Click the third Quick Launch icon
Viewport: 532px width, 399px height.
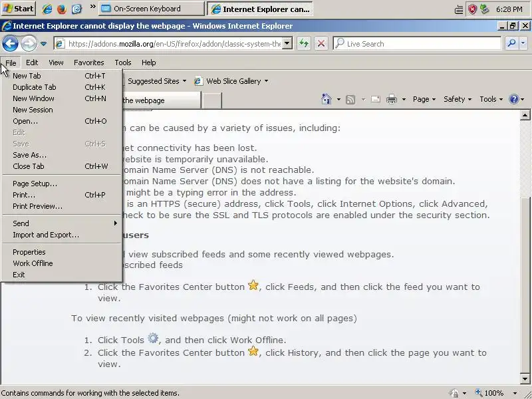click(76, 9)
